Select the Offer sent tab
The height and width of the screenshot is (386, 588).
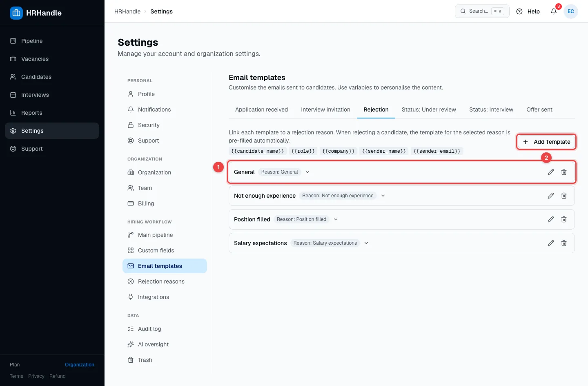(x=539, y=109)
